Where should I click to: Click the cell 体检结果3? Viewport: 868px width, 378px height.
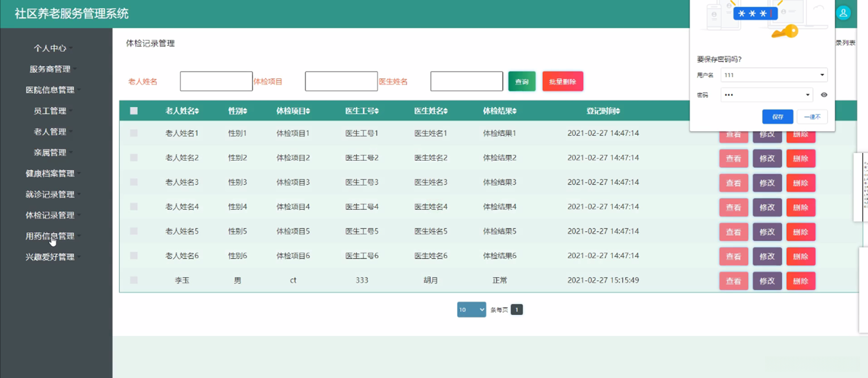(500, 182)
